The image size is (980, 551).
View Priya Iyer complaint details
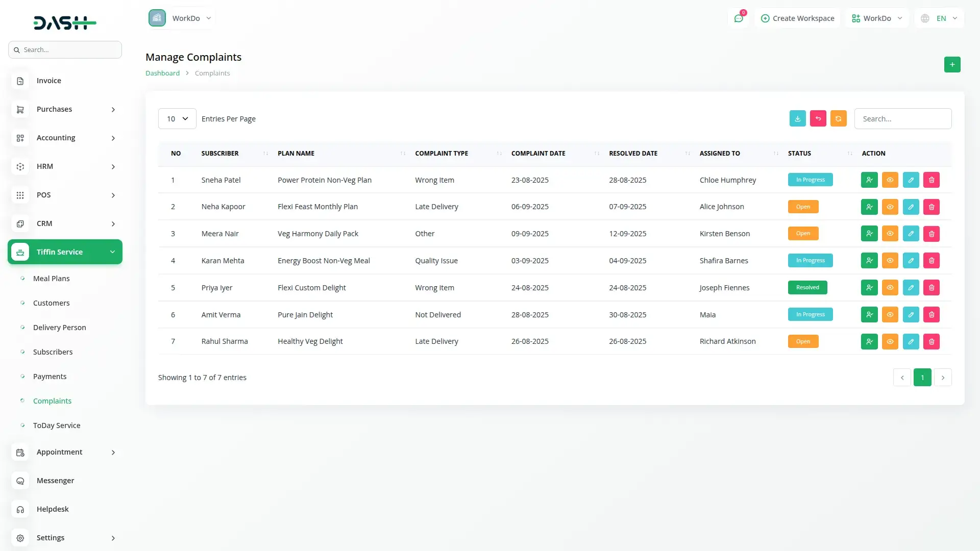pyautogui.click(x=890, y=288)
